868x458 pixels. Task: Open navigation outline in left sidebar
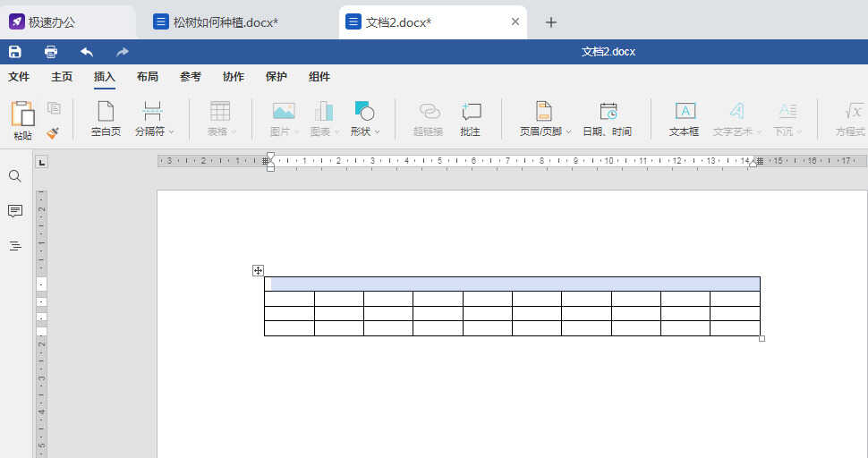click(15, 246)
